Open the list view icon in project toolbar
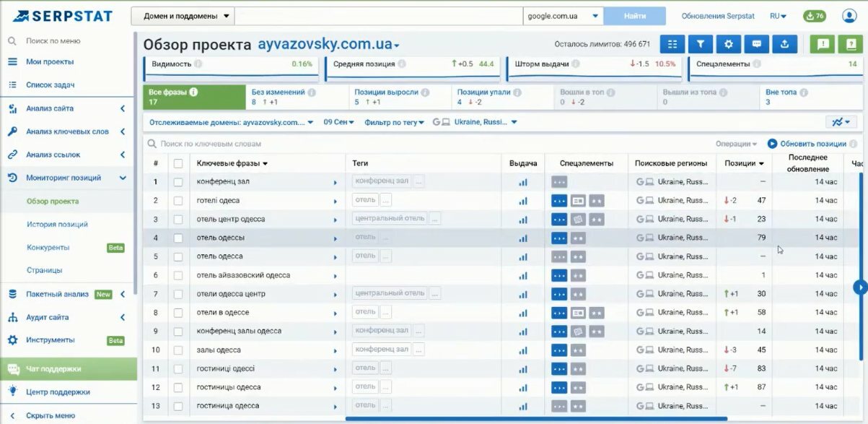 tap(672, 44)
